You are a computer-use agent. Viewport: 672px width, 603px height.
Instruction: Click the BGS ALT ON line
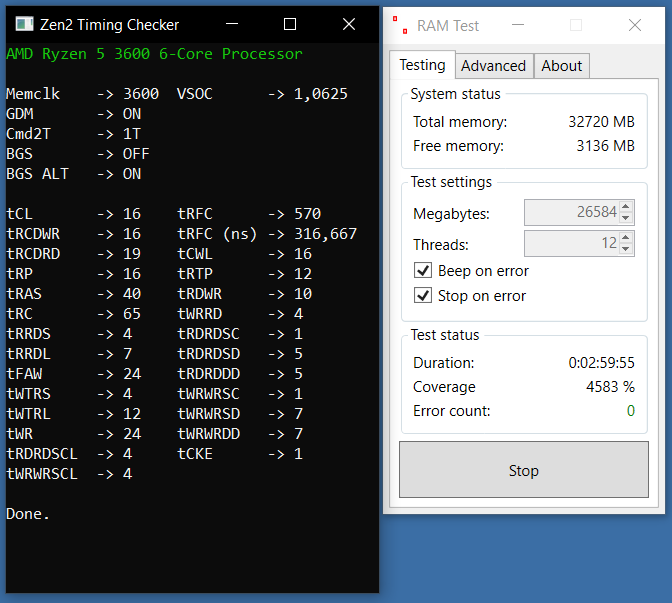click(73, 174)
